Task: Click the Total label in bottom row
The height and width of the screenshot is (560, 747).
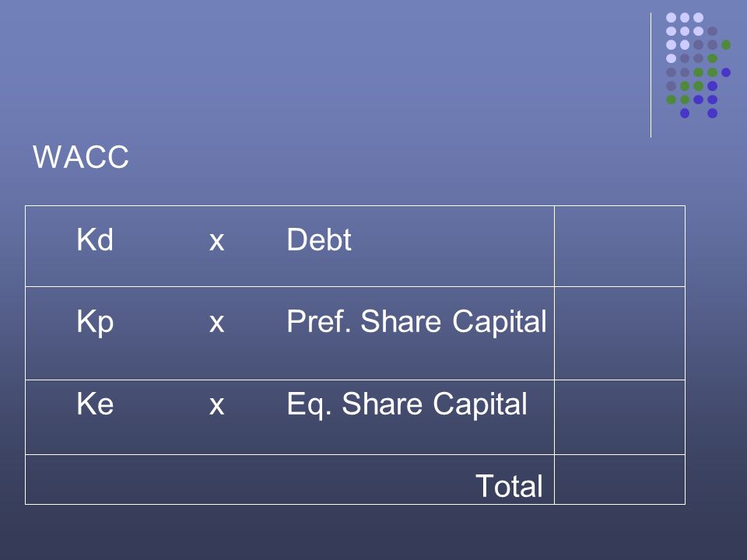Action: [509, 485]
